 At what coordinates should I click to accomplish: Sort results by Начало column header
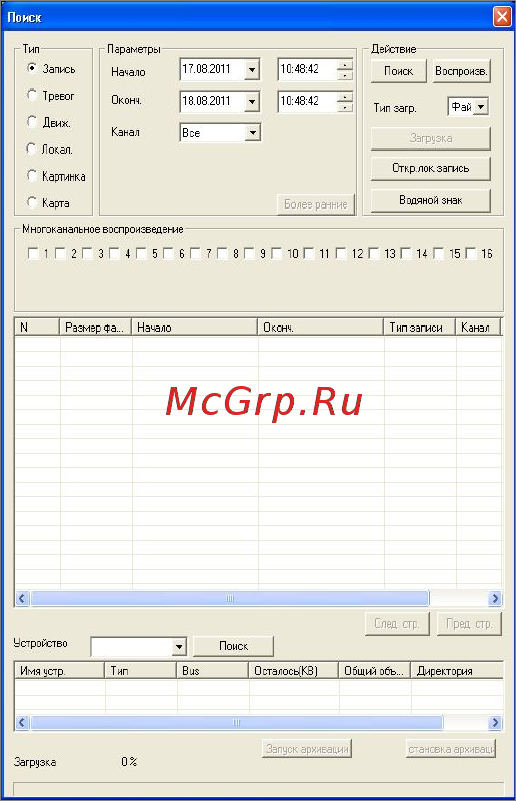(195, 327)
